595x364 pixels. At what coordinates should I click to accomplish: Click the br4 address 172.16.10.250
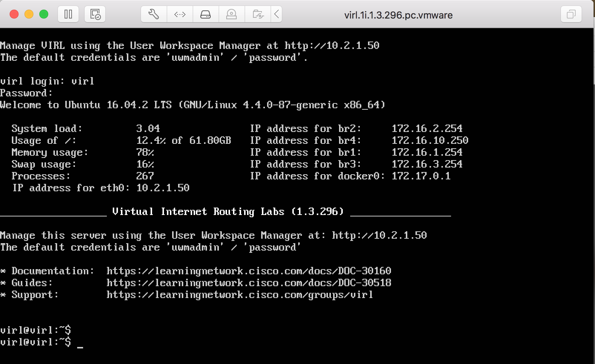430,140
